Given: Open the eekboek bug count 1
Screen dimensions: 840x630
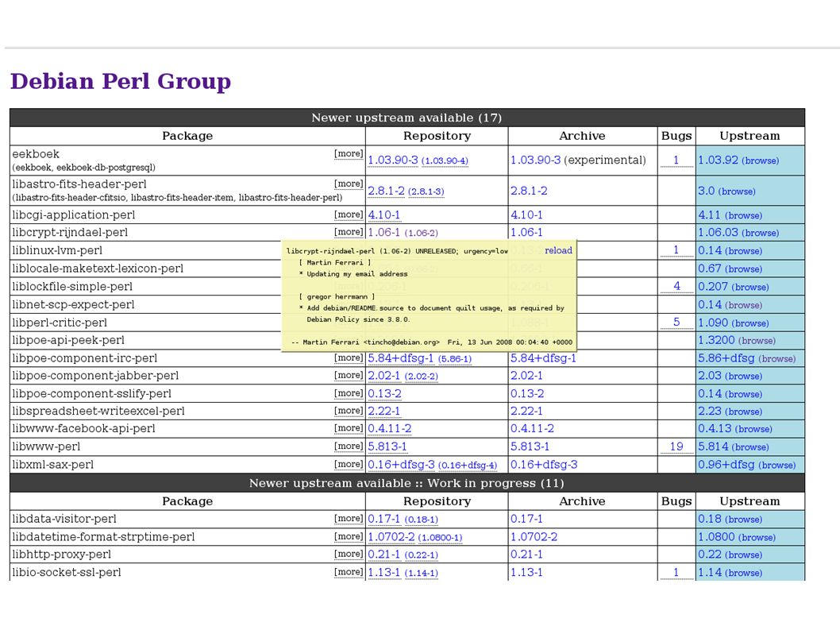Looking at the screenshot, I should [676, 160].
